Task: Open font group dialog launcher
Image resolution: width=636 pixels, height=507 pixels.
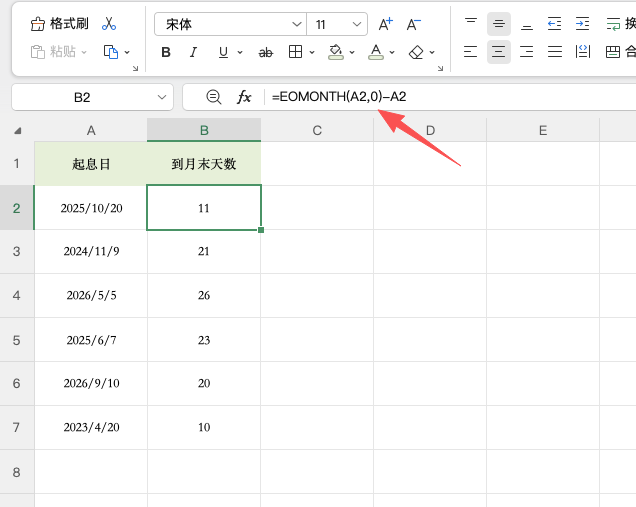Action: (440, 69)
